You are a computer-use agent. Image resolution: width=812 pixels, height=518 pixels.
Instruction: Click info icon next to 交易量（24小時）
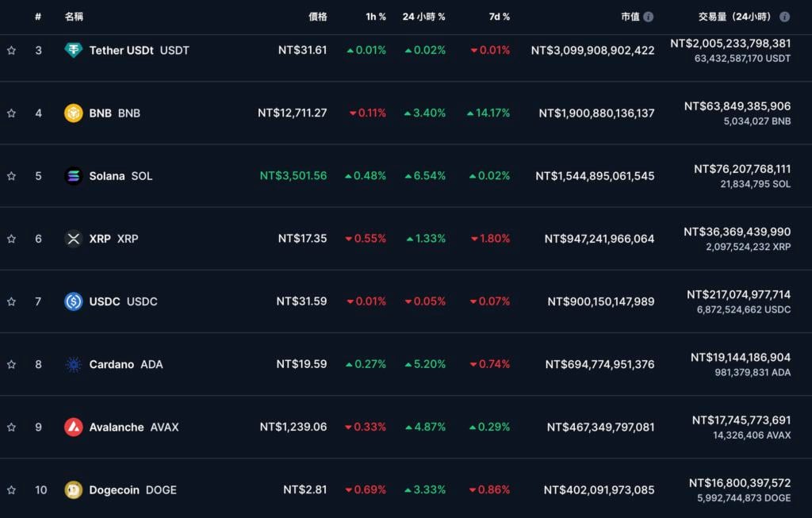pyautogui.click(x=784, y=17)
